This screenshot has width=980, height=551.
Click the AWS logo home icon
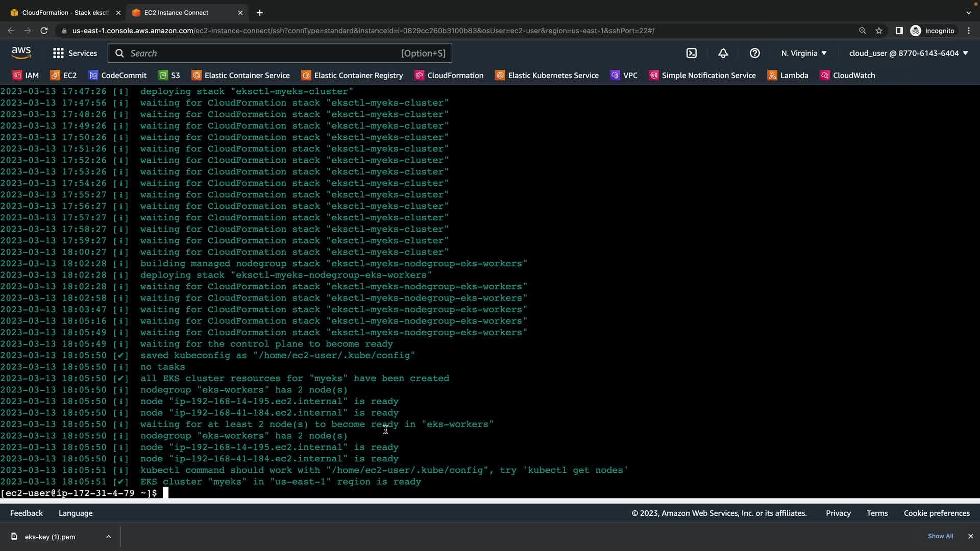21,53
